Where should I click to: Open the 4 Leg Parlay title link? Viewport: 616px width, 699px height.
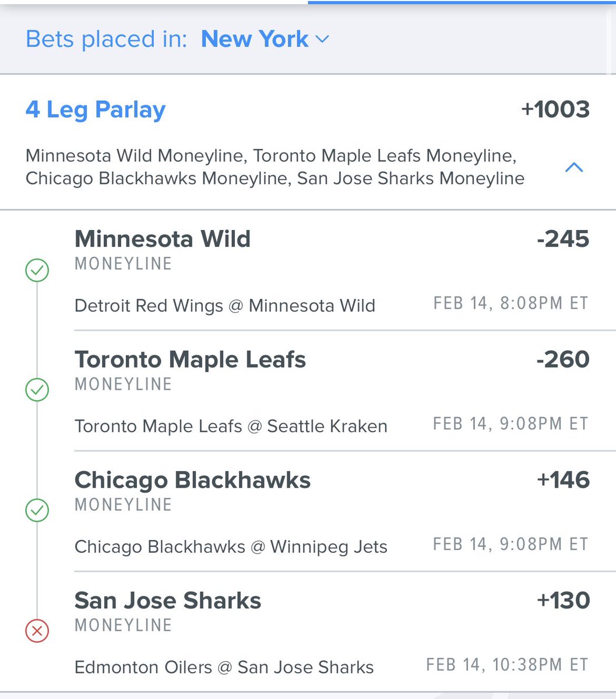[x=96, y=110]
